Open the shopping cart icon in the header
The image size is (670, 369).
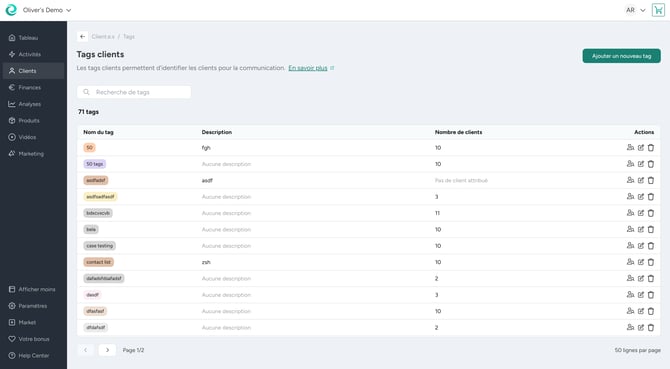point(658,10)
